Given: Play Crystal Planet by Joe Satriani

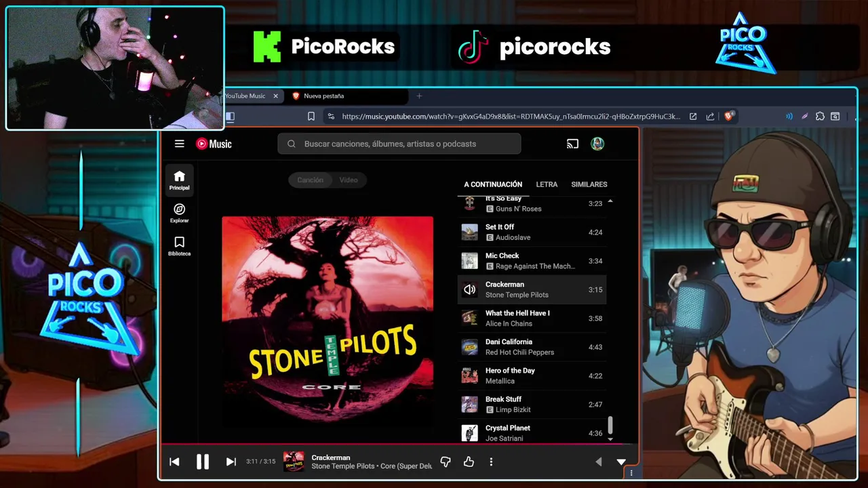Looking at the screenshot, I should point(532,433).
